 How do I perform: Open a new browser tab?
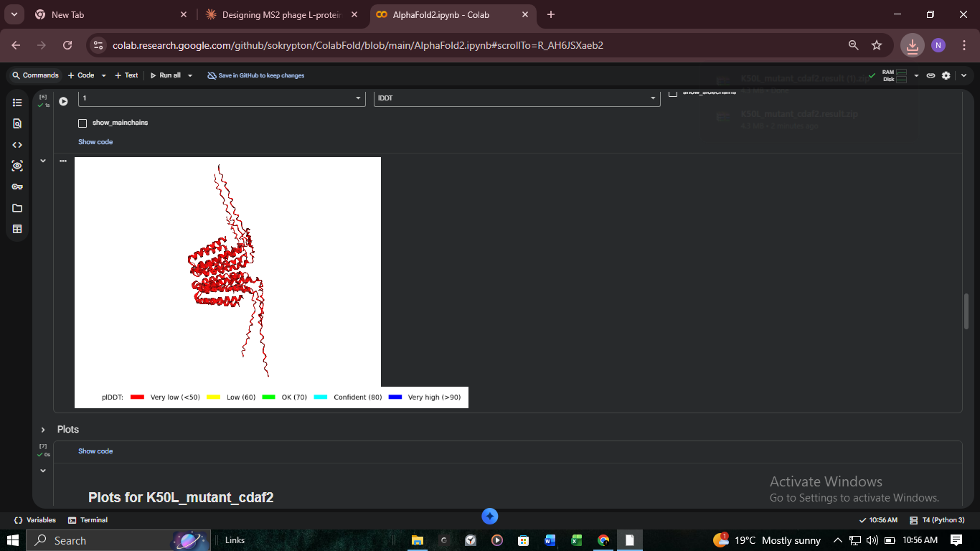click(x=551, y=14)
